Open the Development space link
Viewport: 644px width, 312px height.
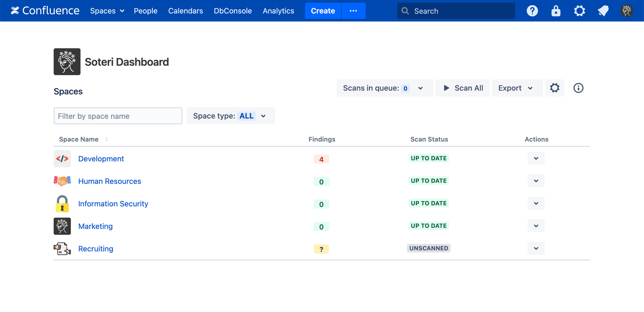pos(101,159)
